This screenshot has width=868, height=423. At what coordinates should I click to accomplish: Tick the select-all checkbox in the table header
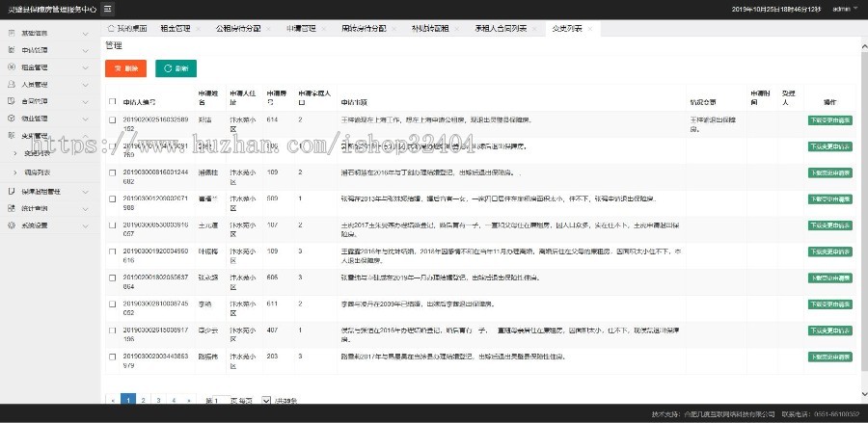pos(113,102)
